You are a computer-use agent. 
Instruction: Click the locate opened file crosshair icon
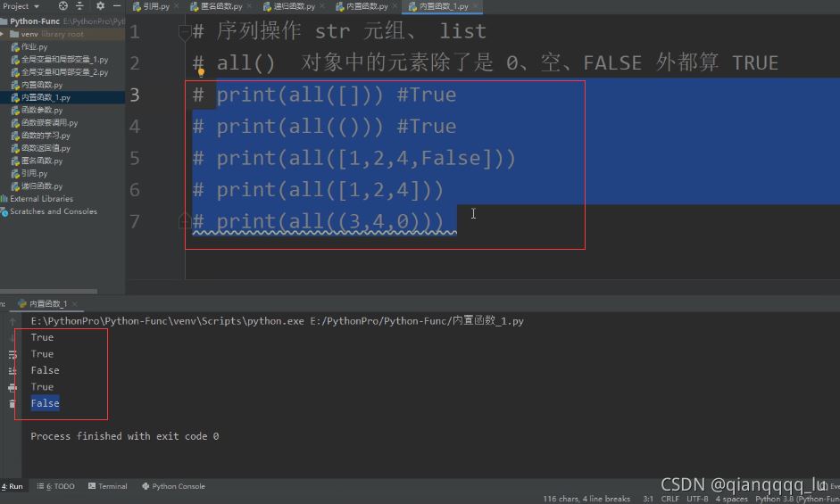[x=62, y=6]
